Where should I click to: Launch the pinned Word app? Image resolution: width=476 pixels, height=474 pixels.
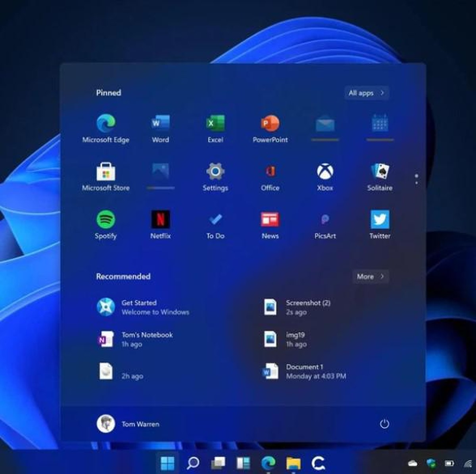(x=160, y=128)
